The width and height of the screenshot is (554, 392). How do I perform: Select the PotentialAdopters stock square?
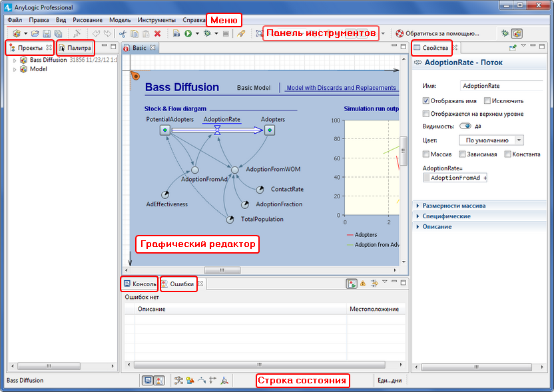[165, 130]
